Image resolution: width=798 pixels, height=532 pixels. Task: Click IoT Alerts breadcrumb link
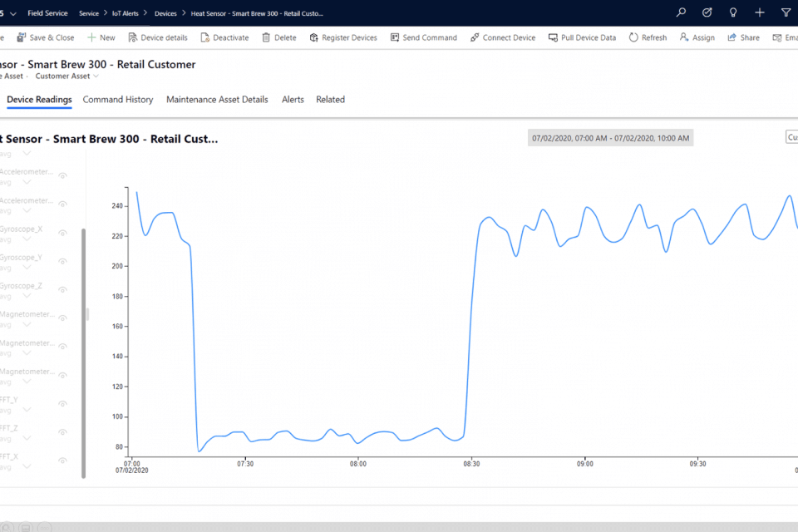pyautogui.click(x=126, y=13)
